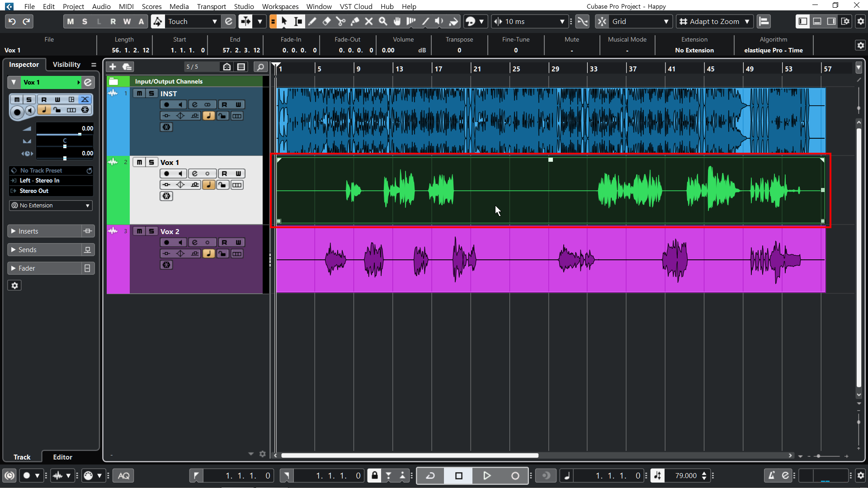Select the Glue tool
This screenshot has width=868, height=488.
pyautogui.click(x=355, y=22)
